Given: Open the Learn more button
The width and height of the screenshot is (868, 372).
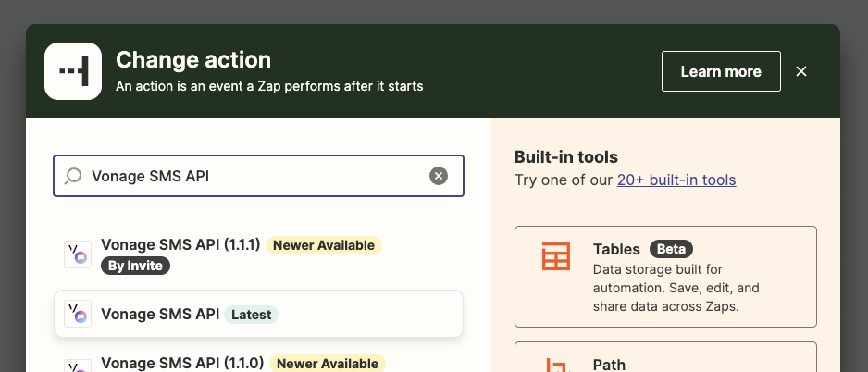Looking at the screenshot, I should [721, 71].
